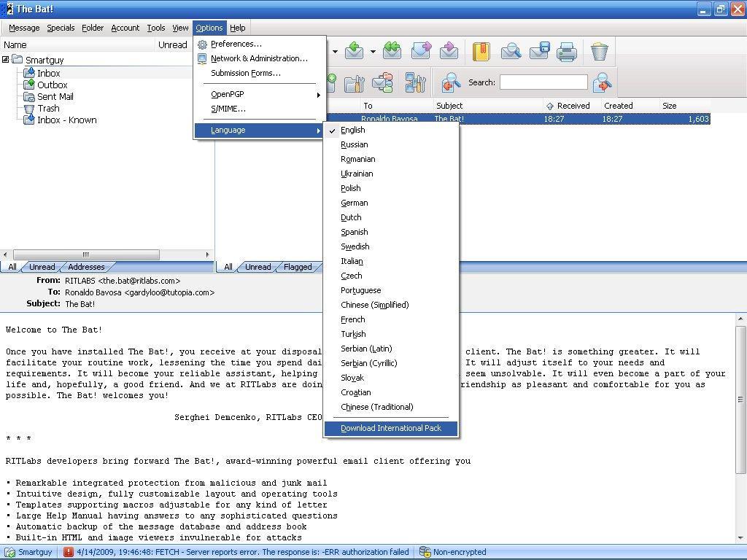The height and width of the screenshot is (560, 747).
Task: Switch to Flagged tab in message list
Action: click(x=298, y=267)
